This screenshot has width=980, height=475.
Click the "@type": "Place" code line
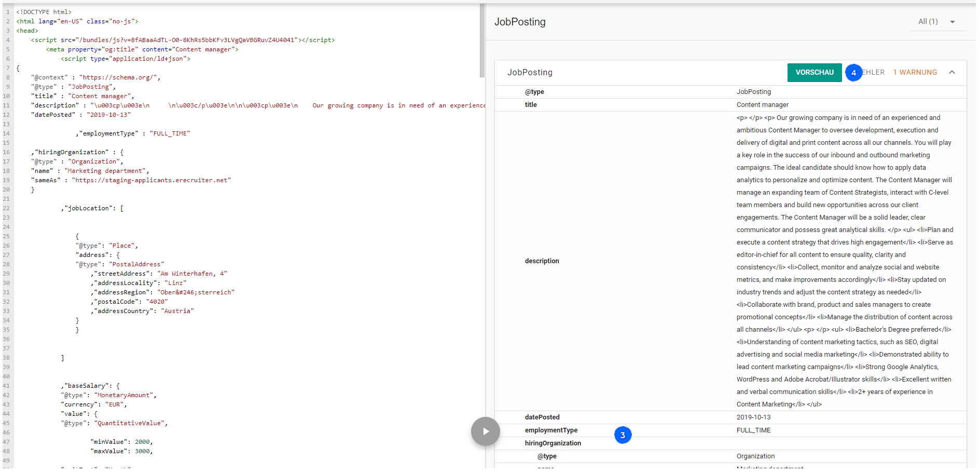(107, 246)
